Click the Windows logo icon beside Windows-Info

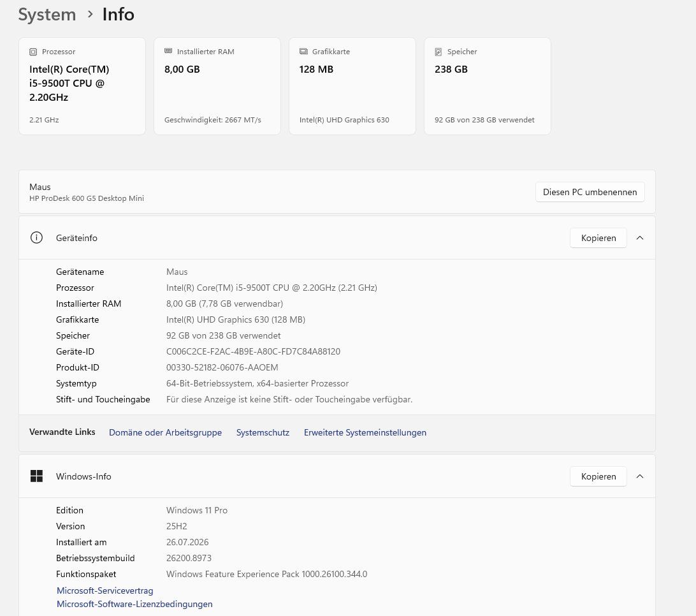36,476
